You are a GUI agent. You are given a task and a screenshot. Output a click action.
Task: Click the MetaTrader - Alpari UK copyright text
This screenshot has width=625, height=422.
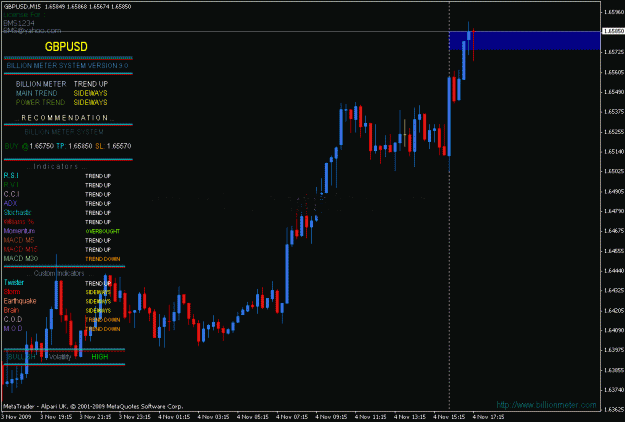pyautogui.click(x=93, y=406)
